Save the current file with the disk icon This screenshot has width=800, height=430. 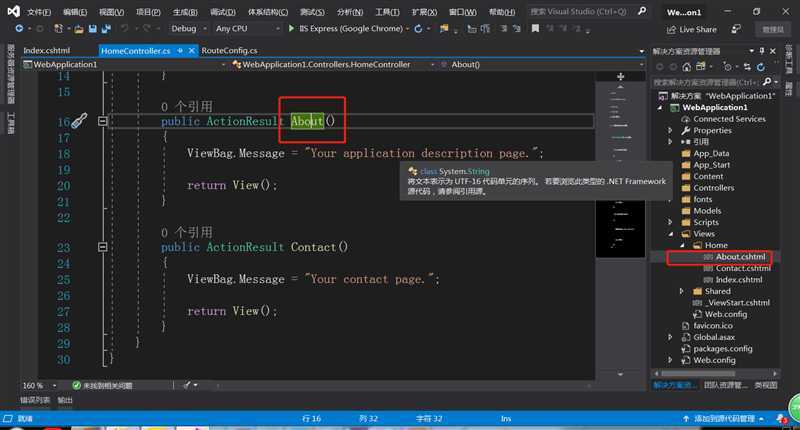tap(92, 29)
